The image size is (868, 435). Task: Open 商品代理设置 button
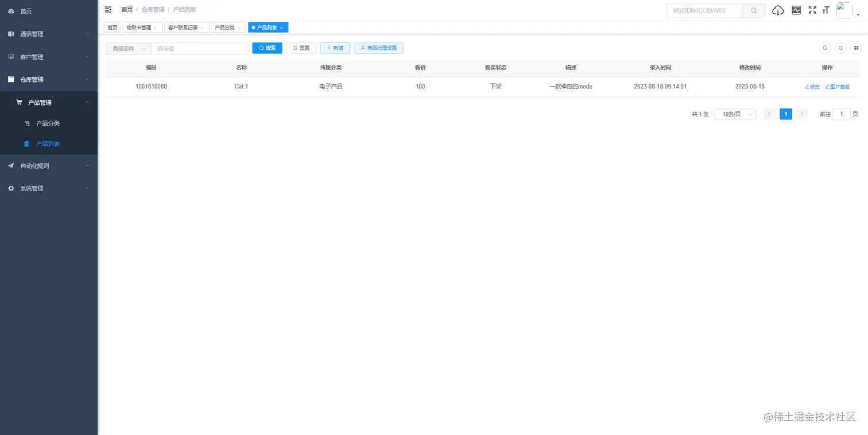pyautogui.click(x=378, y=48)
